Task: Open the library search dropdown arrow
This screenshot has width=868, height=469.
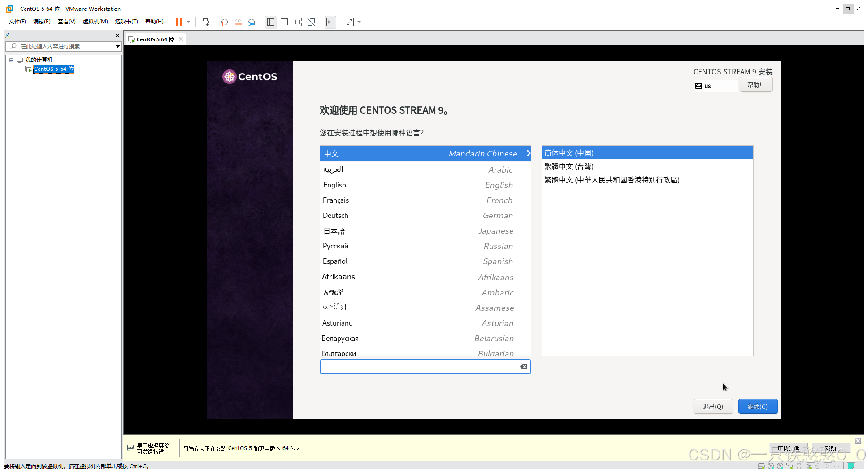Action: coord(117,46)
